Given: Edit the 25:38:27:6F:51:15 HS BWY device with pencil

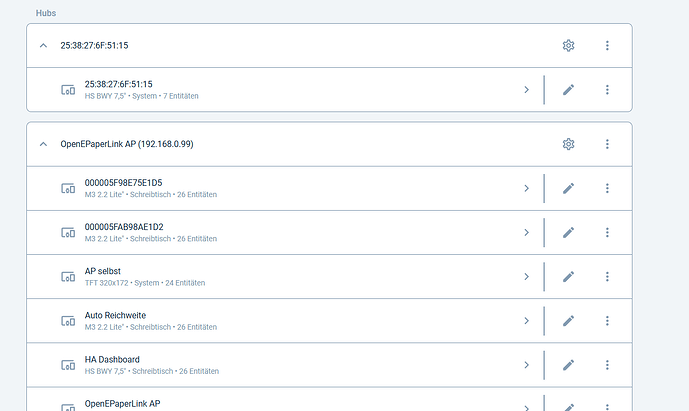Looking at the screenshot, I should click(x=568, y=90).
